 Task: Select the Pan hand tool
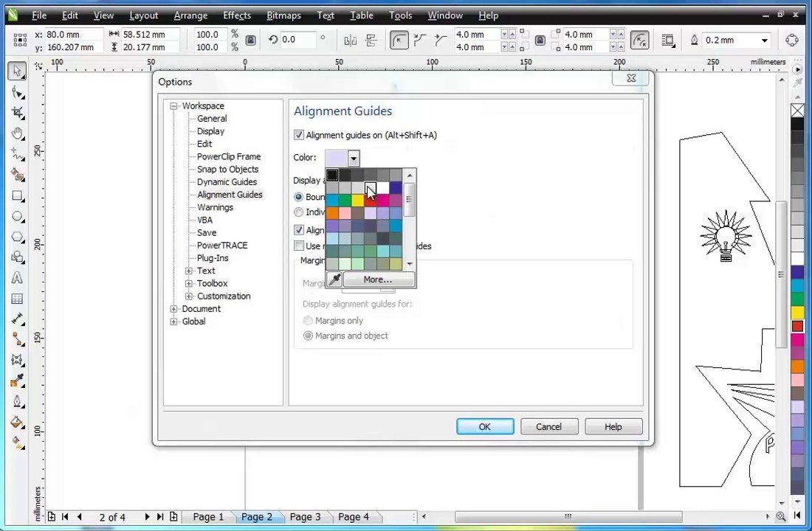(17, 133)
